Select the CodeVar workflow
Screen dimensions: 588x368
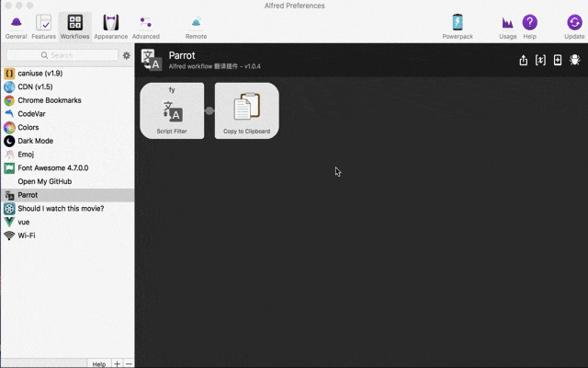(x=67, y=114)
